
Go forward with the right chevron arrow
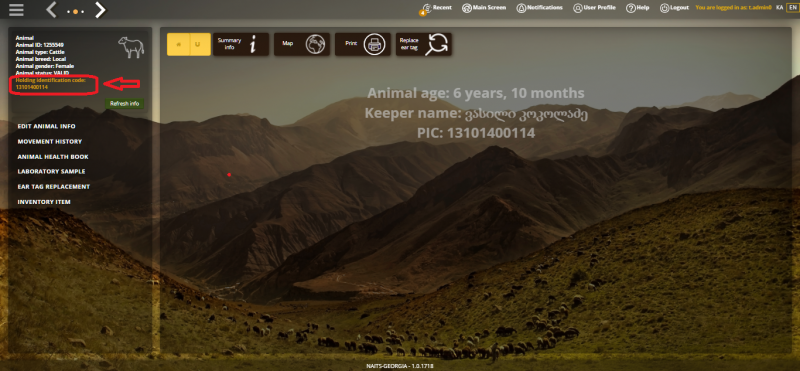click(101, 10)
